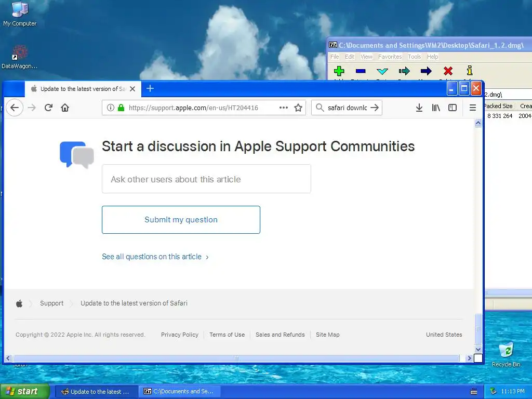Viewport: 532px width, 399px height.
Task: Click the Move blue arrow in 7-Zip
Action: pyautogui.click(x=426, y=71)
